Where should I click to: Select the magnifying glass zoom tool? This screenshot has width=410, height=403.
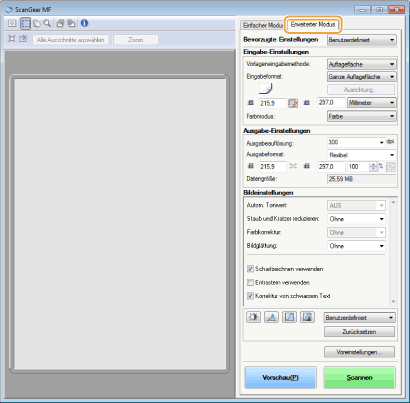(x=47, y=23)
